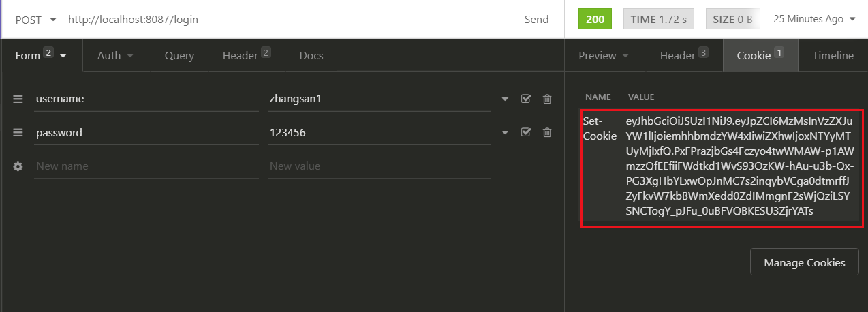Switch to the request Header tab

click(x=247, y=56)
